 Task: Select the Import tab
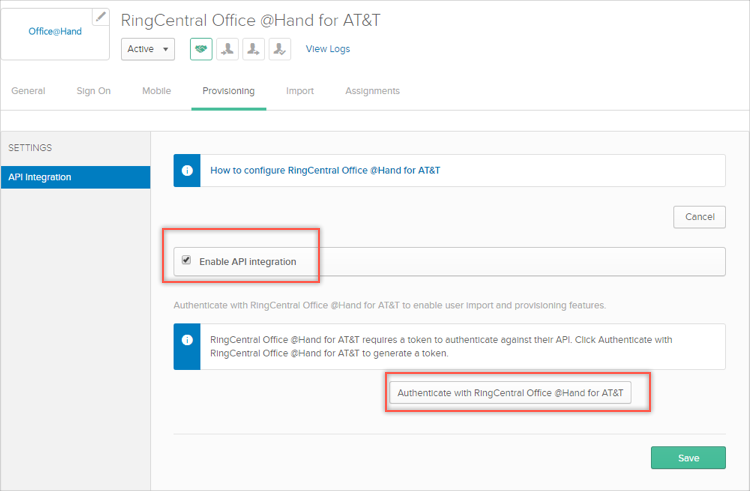pos(300,91)
